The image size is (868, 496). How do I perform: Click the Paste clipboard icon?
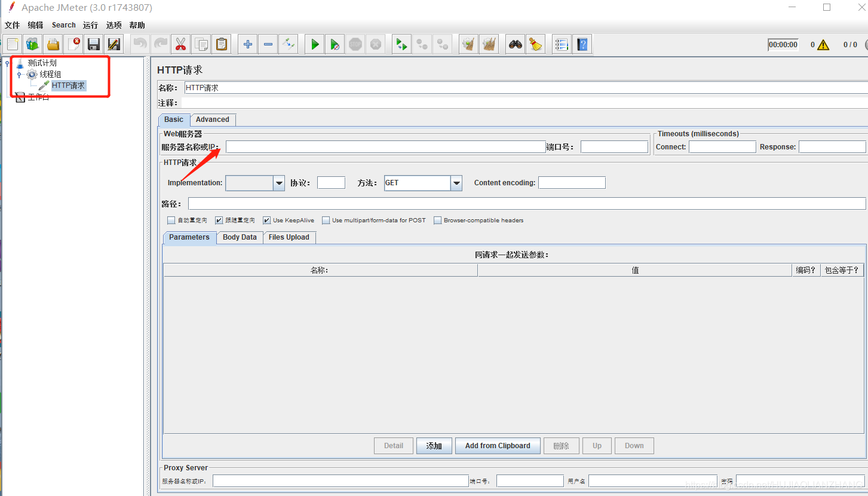(x=222, y=44)
